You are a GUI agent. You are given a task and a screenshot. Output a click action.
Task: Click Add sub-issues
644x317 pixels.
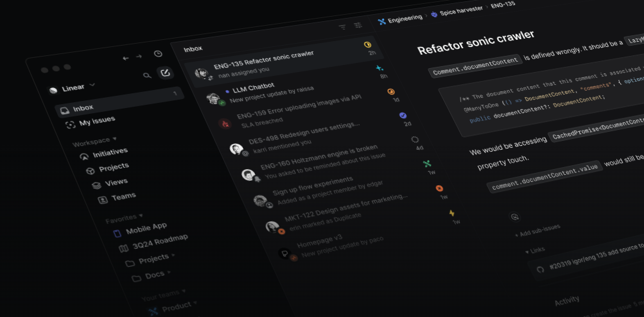click(x=537, y=231)
